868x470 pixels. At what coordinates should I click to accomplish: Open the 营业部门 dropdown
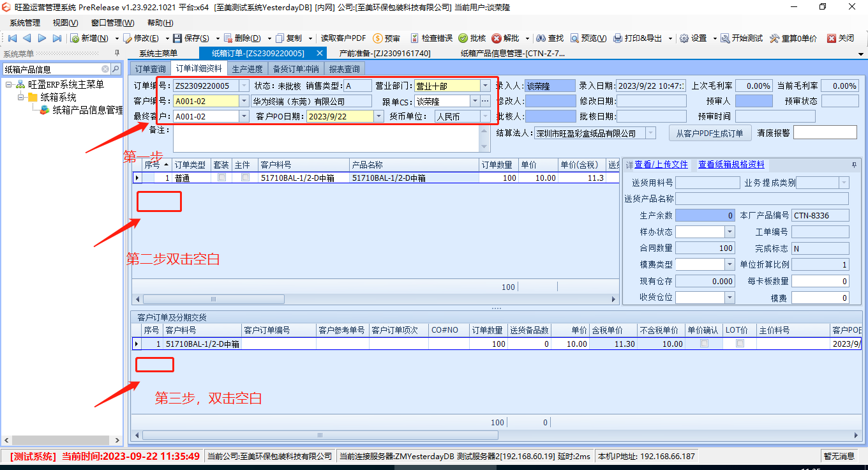click(485, 86)
